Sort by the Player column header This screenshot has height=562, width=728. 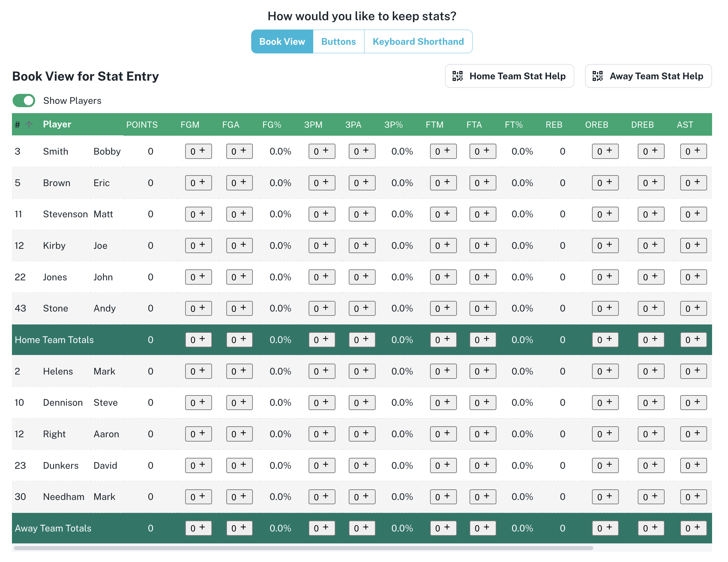point(57,124)
